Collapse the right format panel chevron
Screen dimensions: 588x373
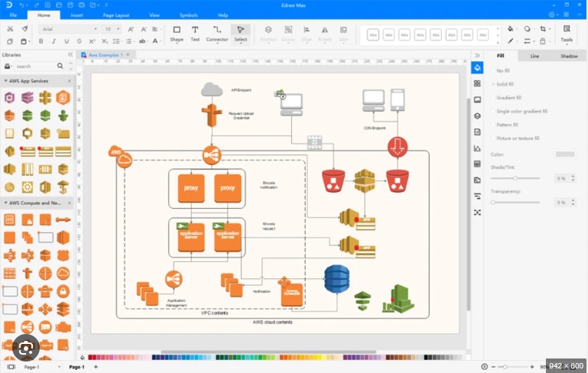point(477,56)
